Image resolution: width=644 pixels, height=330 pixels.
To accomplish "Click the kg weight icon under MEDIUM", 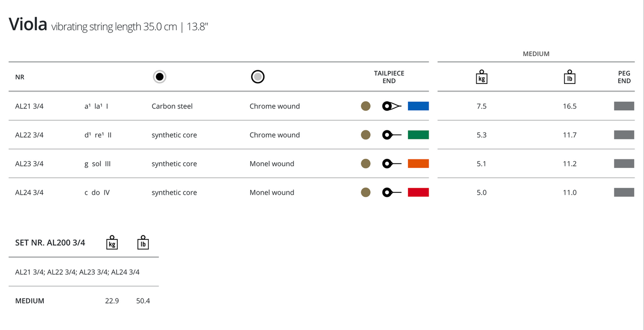I will click(481, 77).
